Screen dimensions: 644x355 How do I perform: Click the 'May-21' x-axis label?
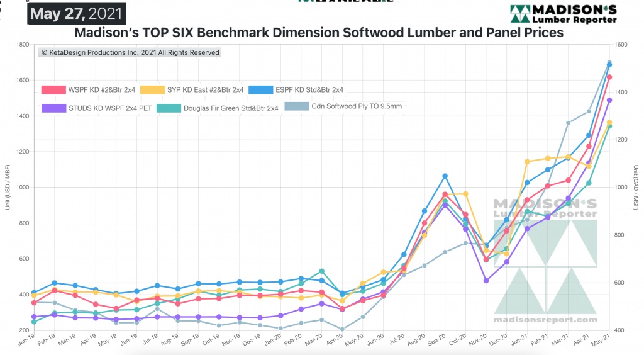click(x=601, y=339)
